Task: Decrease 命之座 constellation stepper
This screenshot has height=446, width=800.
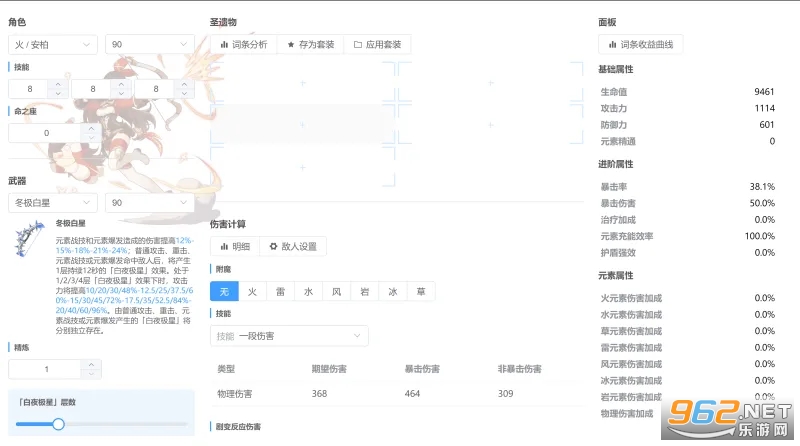Action: click(91, 138)
